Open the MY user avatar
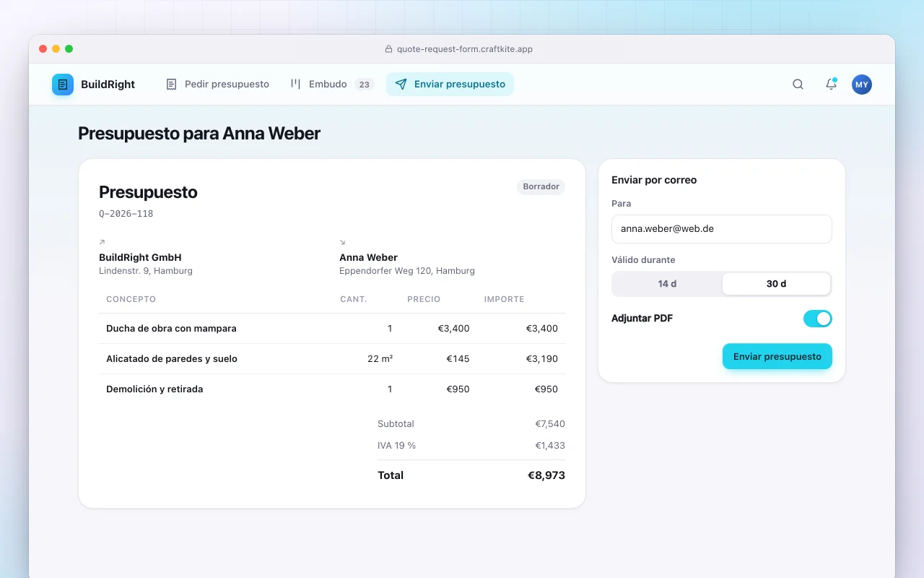Image resolution: width=924 pixels, height=578 pixels. pyautogui.click(x=862, y=85)
